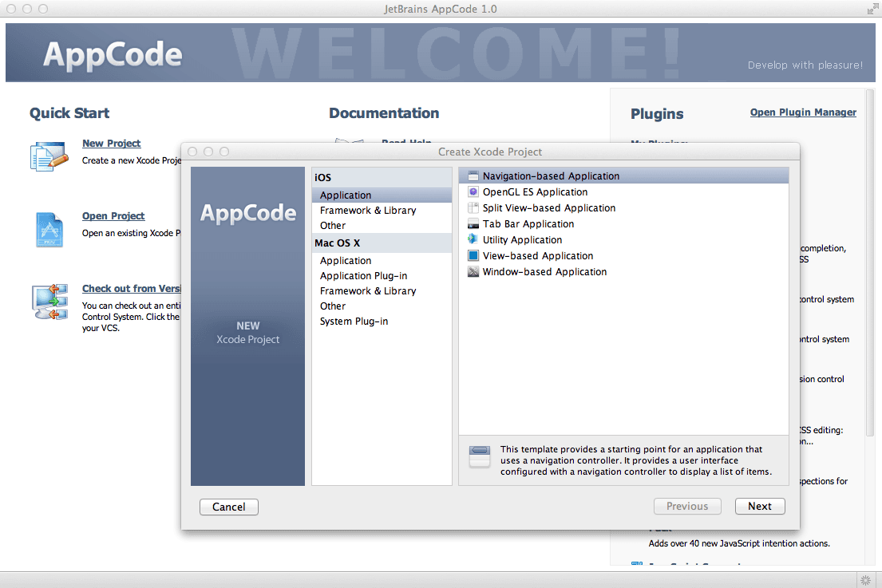Click the Previous button
This screenshot has width=882, height=588.
pos(687,507)
